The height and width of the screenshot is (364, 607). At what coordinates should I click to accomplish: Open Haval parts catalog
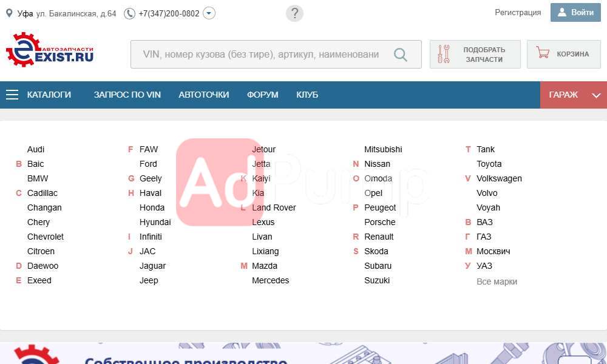(150, 193)
